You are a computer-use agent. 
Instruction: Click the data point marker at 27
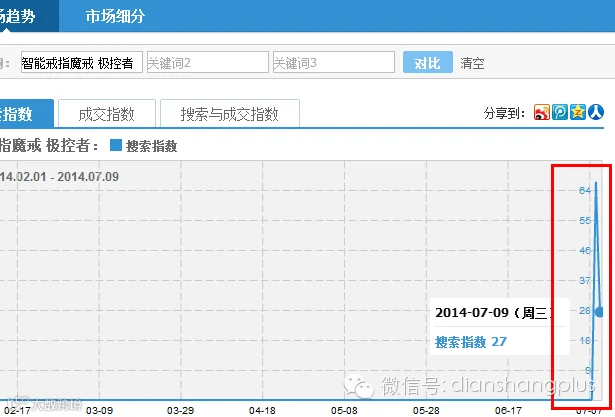click(x=599, y=312)
